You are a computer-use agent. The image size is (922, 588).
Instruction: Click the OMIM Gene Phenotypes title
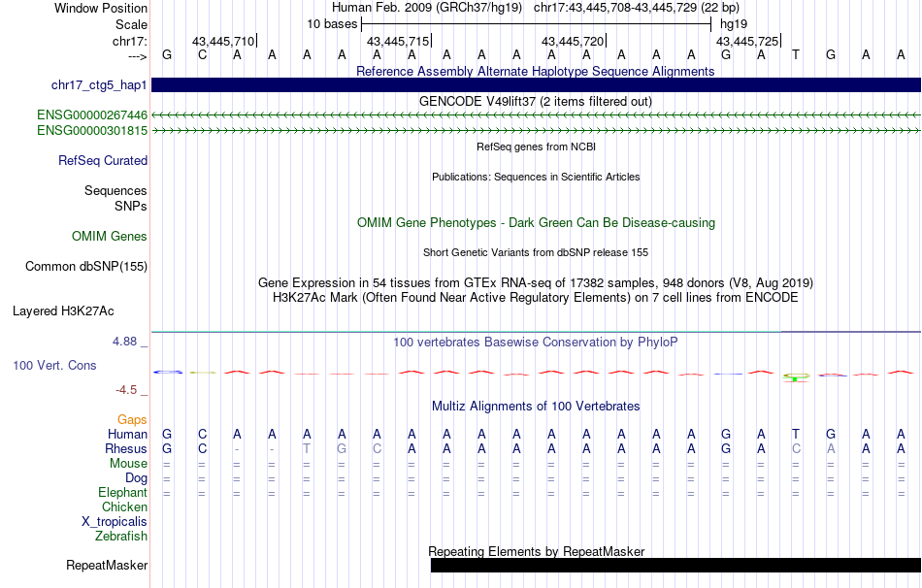pos(537,223)
